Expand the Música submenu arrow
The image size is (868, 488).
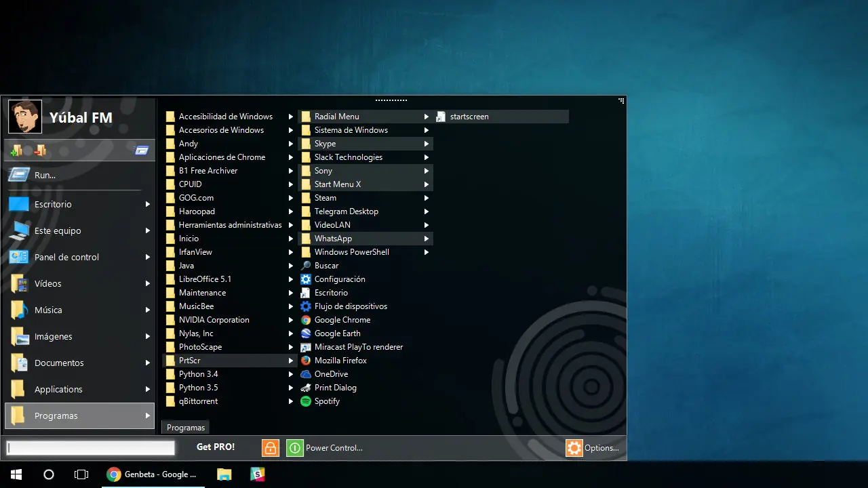click(147, 310)
